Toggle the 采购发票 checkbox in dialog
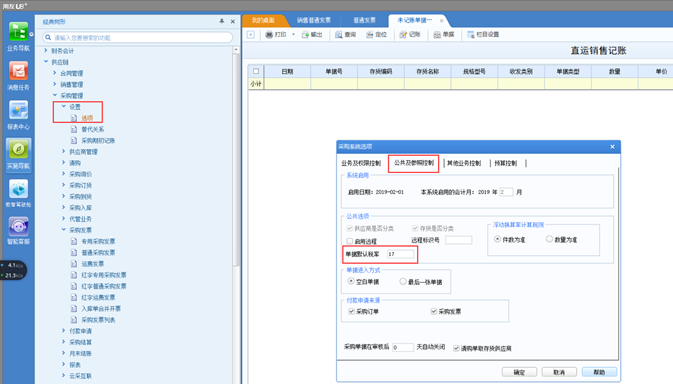Screen dimensions: 673x384 click(x=434, y=311)
